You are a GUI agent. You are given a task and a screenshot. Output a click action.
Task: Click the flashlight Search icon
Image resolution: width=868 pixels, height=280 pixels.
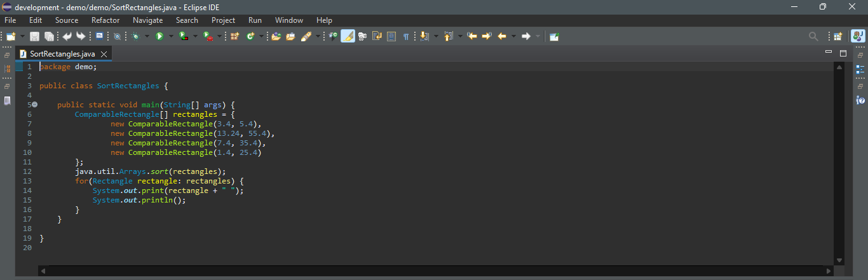click(x=306, y=36)
